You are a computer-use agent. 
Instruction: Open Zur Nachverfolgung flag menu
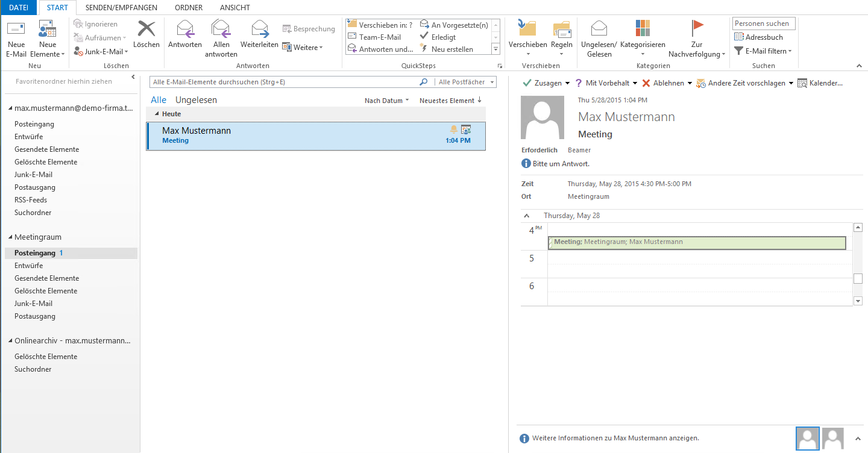[697, 39]
